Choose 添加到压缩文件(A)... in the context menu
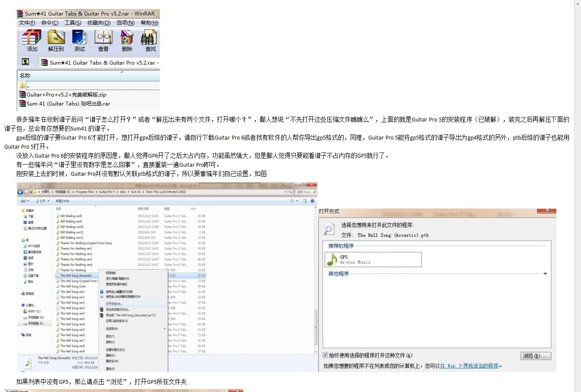The height and width of the screenshot is (392, 581). (x=118, y=309)
